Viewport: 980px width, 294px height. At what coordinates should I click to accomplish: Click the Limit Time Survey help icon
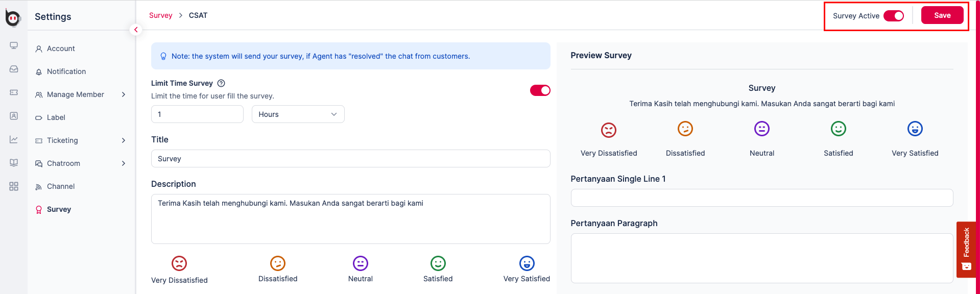pos(221,83)
